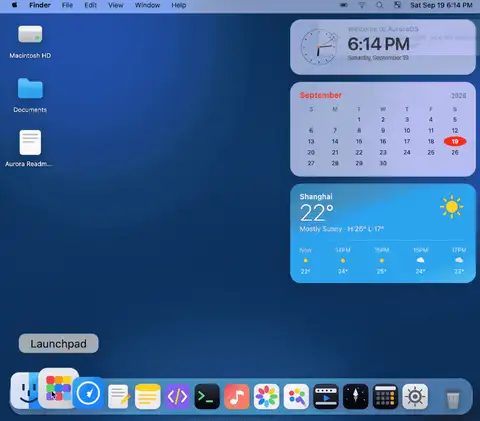Open the yellow Notes app in dock
Screen dimensions: 480x421
point(148,397)
